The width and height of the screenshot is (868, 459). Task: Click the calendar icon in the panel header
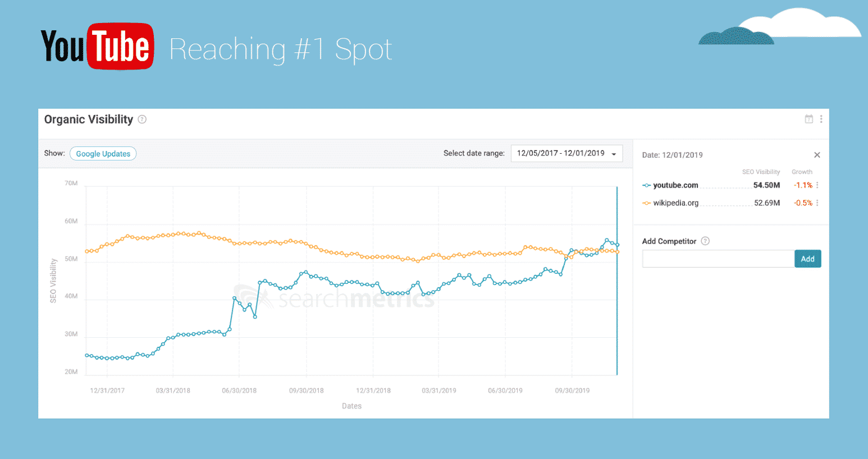808,119
